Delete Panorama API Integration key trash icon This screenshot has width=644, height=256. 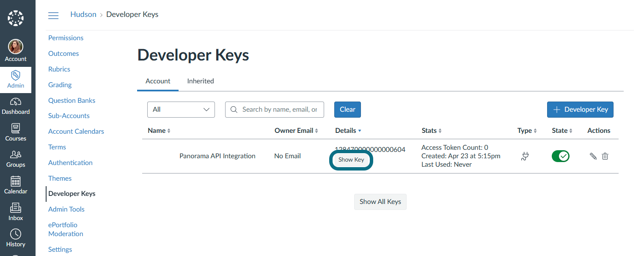point(605,156)
